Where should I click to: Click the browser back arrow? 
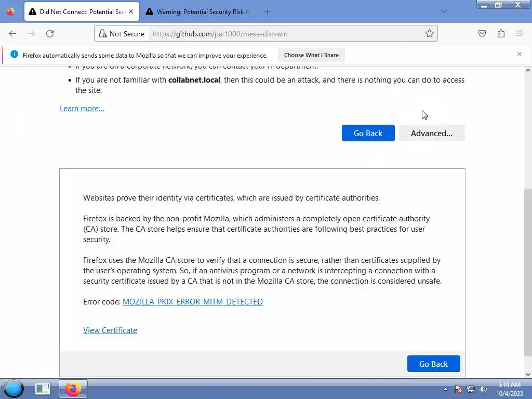click(x=12, y=34)
